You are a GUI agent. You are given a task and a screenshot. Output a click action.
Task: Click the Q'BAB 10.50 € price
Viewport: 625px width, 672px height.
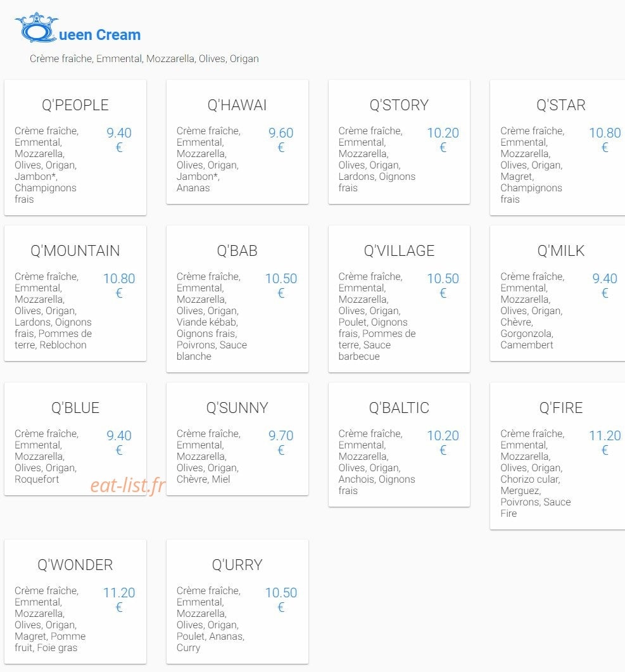281,286
